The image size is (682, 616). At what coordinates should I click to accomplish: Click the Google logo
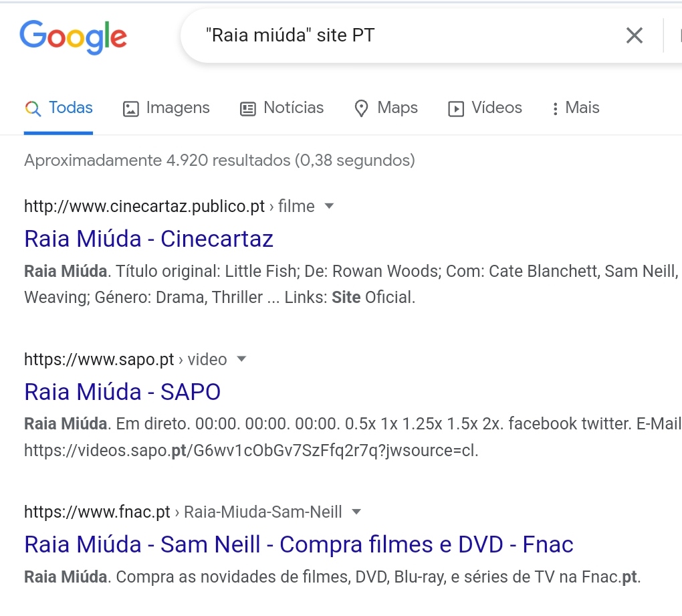click(73, 37)
